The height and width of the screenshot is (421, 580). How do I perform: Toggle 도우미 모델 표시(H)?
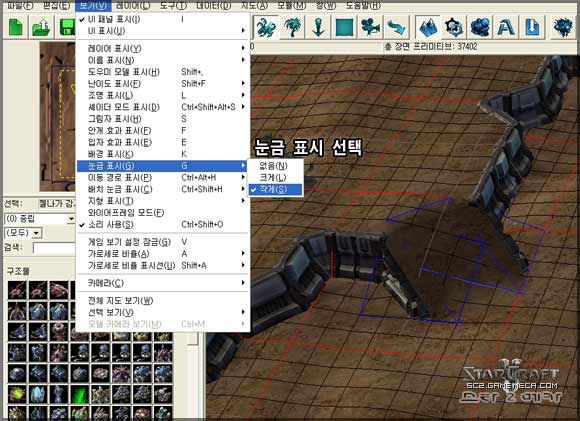pos(163,72)
